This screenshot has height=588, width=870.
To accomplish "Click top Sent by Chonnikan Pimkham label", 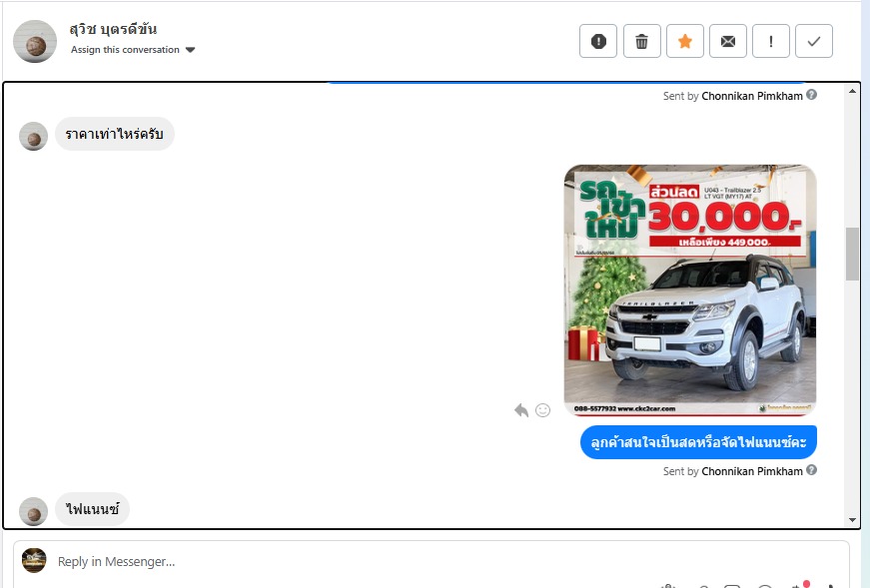I will pyautogui.click(x=733, y=96).
